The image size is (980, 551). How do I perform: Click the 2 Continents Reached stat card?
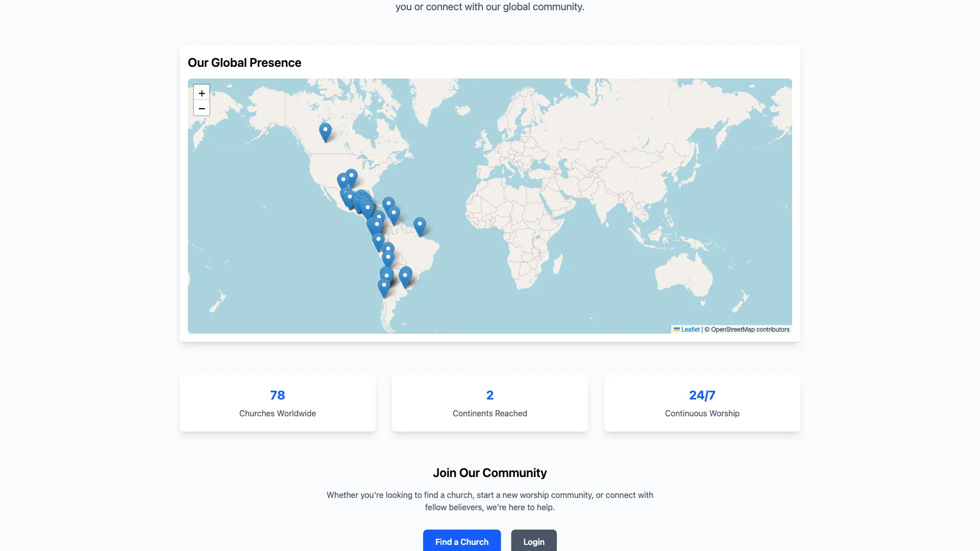(x=490, y=403)
